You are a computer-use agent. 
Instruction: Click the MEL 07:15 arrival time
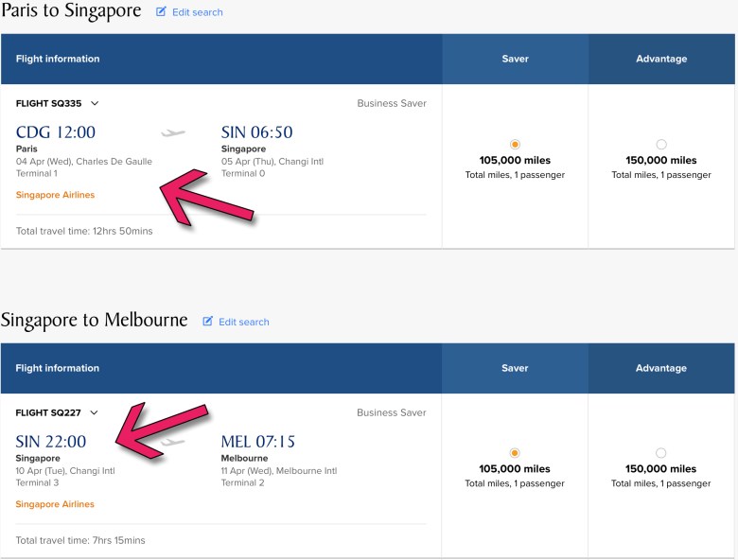pos(258,442)
